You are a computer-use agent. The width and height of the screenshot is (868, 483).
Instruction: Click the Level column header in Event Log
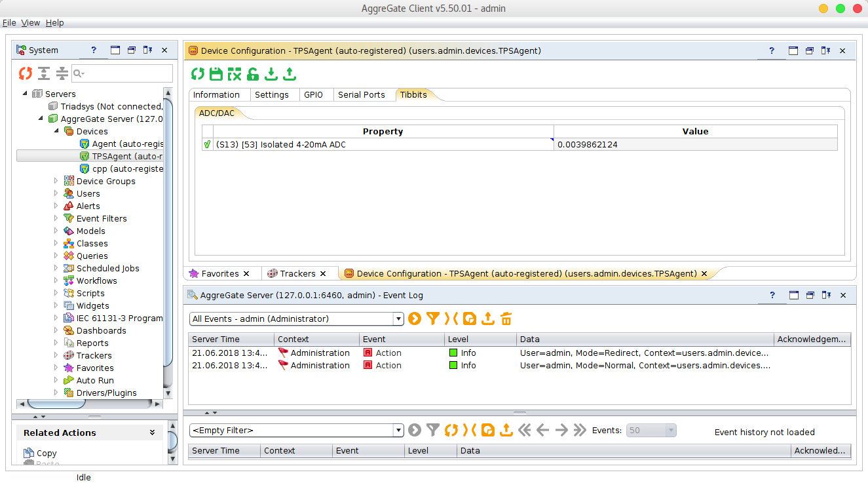coord(480,339)
